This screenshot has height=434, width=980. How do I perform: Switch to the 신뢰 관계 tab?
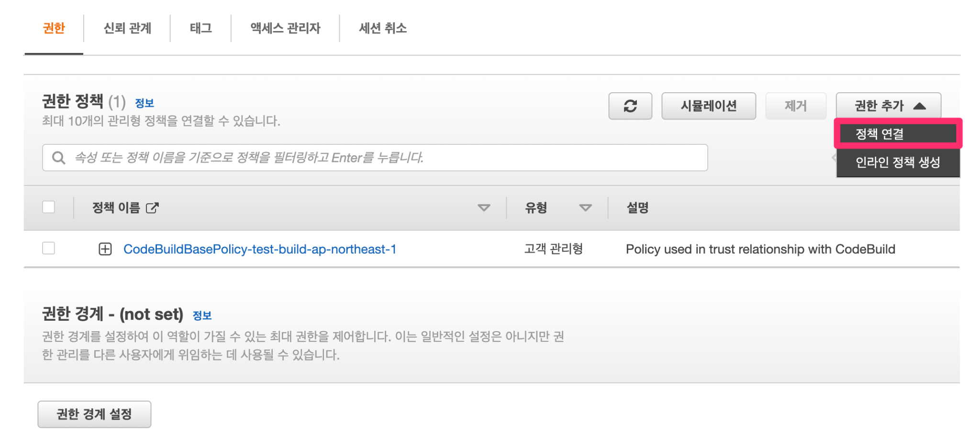[x=127, y=28]
